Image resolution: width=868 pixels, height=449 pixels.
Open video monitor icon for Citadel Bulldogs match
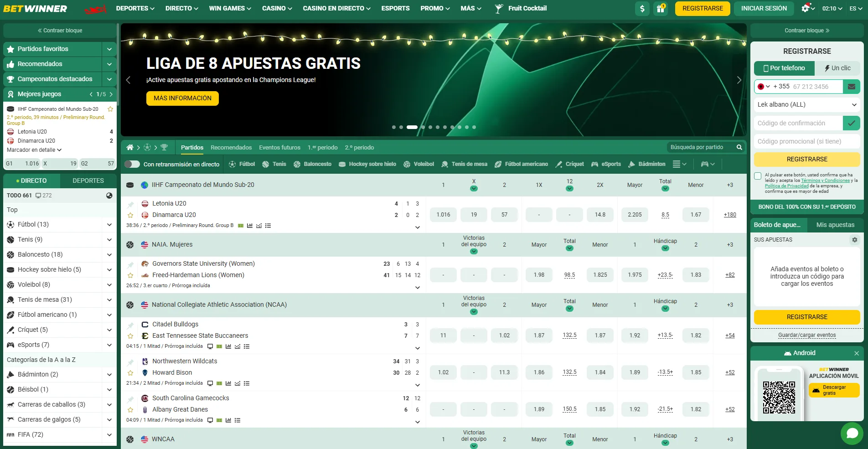[x=210, y=346]
